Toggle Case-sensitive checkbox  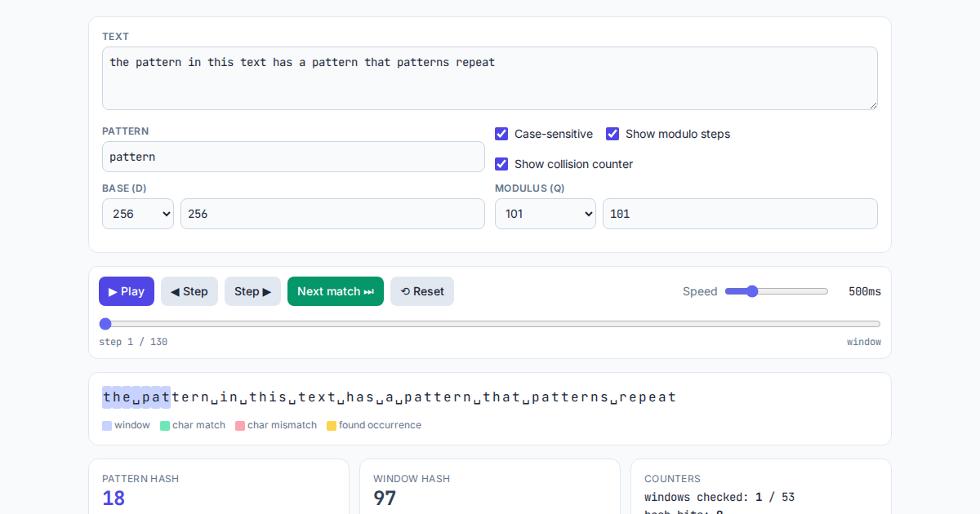(501, 134)
